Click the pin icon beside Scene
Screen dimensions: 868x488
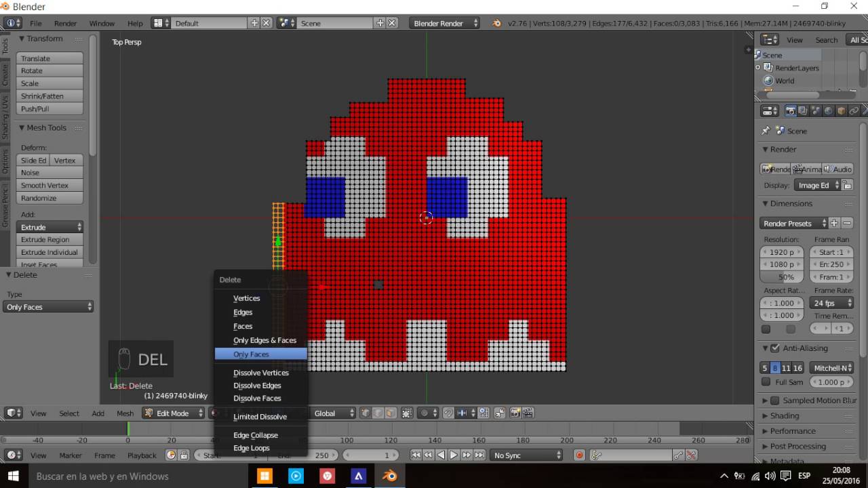(x=766, y=131)
